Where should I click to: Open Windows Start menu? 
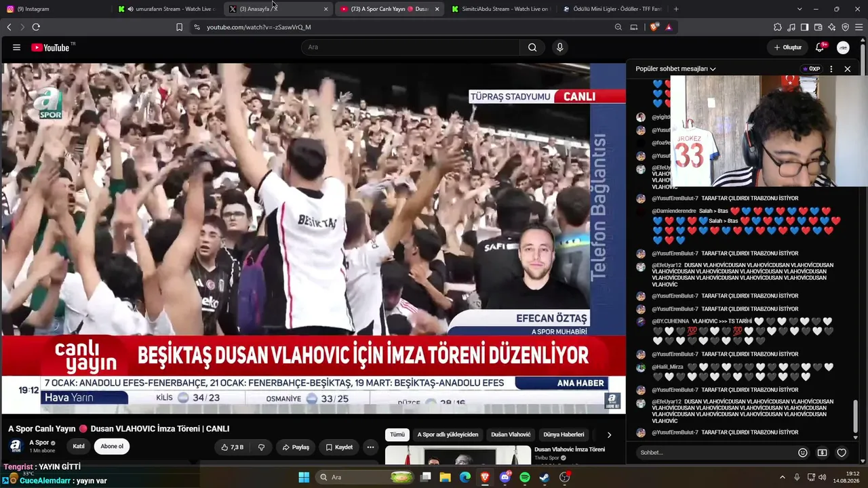click(x=304, y=477)
